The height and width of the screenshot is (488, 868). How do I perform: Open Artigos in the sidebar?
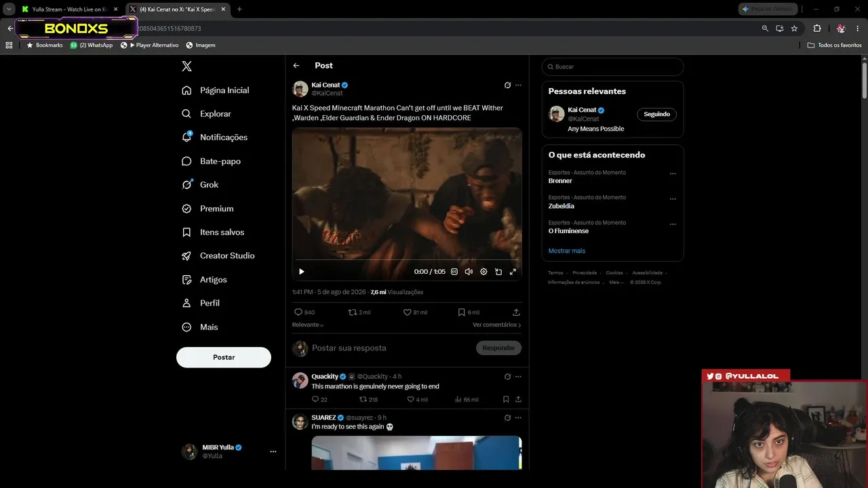pos(204,280)
